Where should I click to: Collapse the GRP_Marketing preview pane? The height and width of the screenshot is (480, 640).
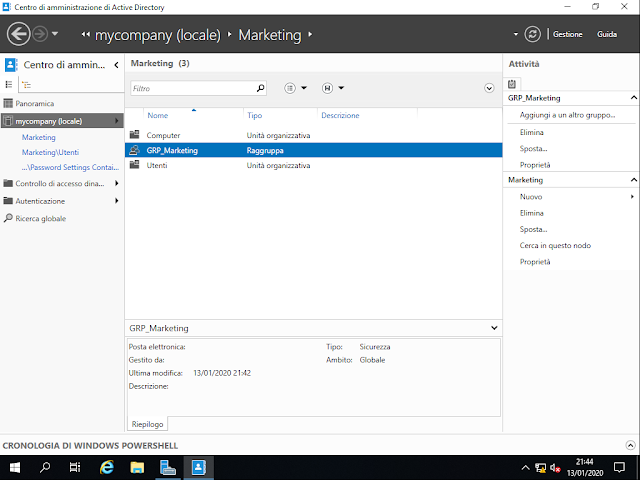click(494, 328)
